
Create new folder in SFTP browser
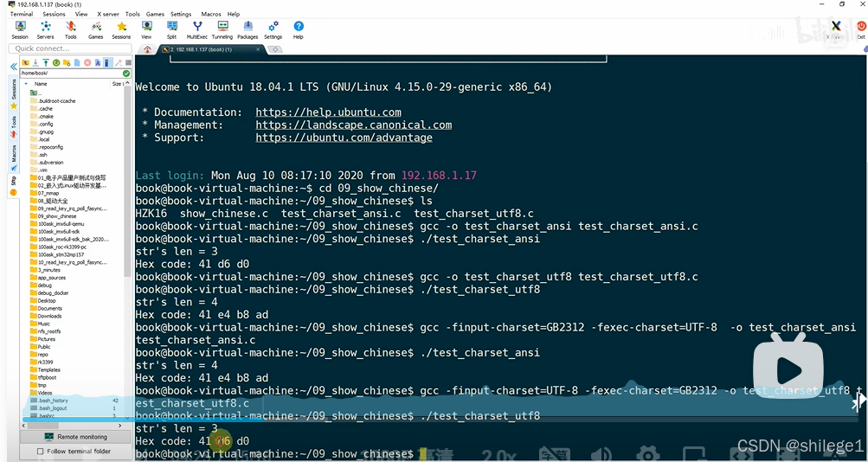click(67, 62)
